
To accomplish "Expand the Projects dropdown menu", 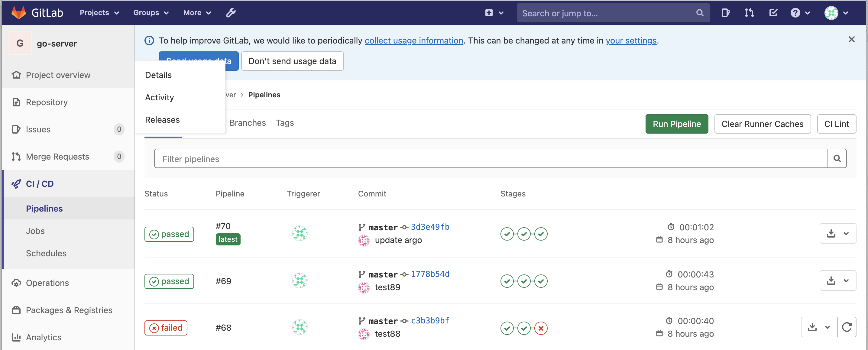I will (99, 13).
